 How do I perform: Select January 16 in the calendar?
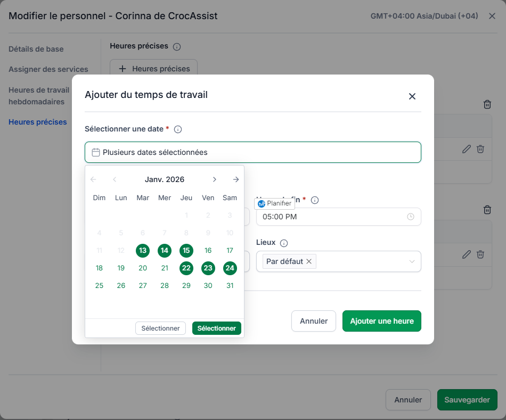tap(208, 251)
